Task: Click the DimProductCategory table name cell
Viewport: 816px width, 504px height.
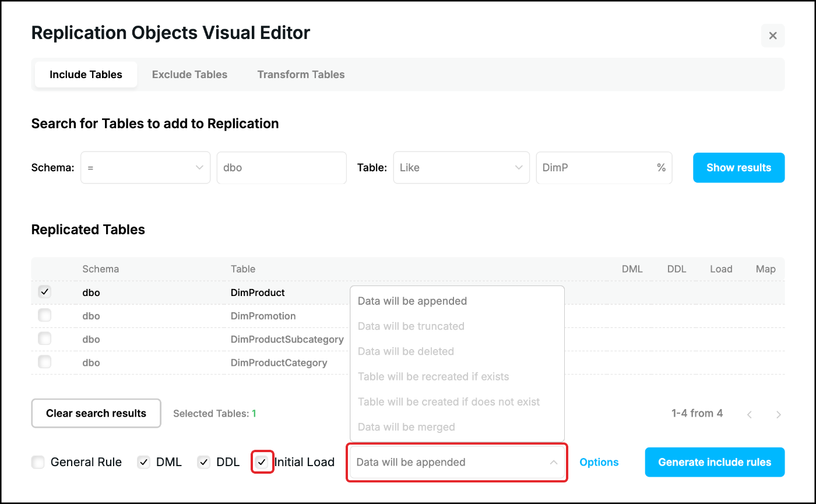Action: (x=279, y=362)
